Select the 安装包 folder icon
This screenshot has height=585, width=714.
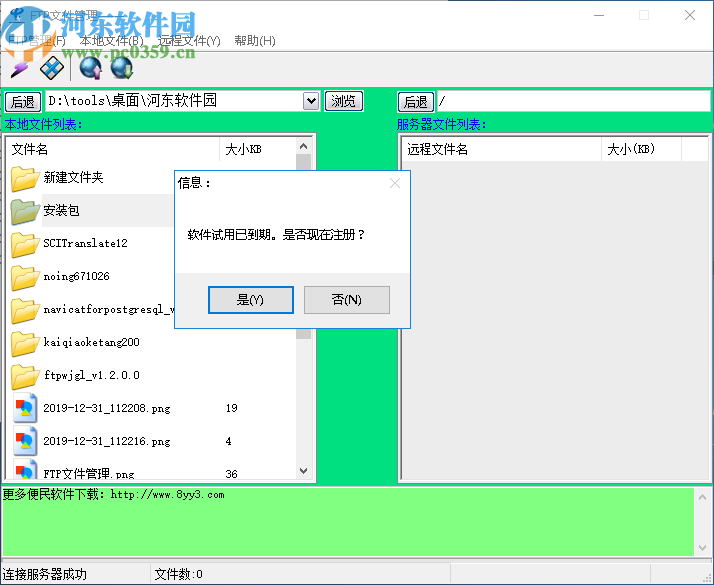pyautogui.click(x=25, y=211)
